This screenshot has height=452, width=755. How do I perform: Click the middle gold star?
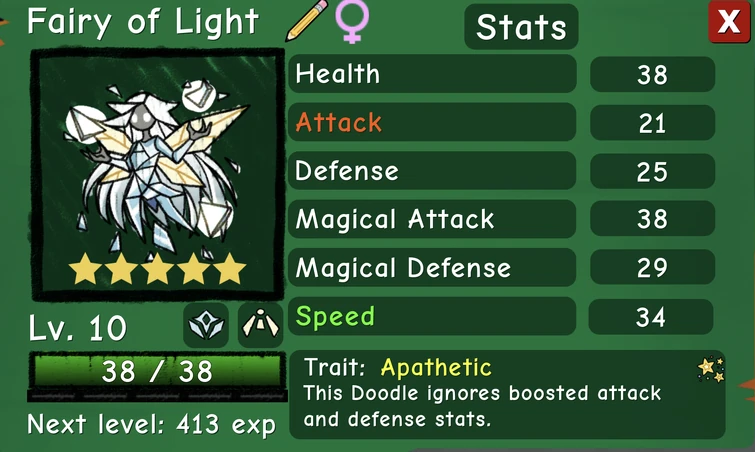(157, 269)
